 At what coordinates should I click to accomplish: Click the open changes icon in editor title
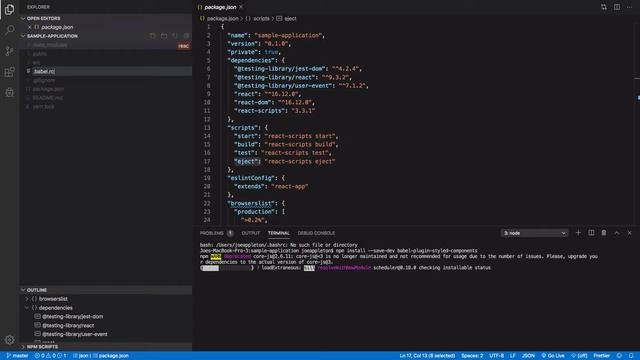[604, 7]
